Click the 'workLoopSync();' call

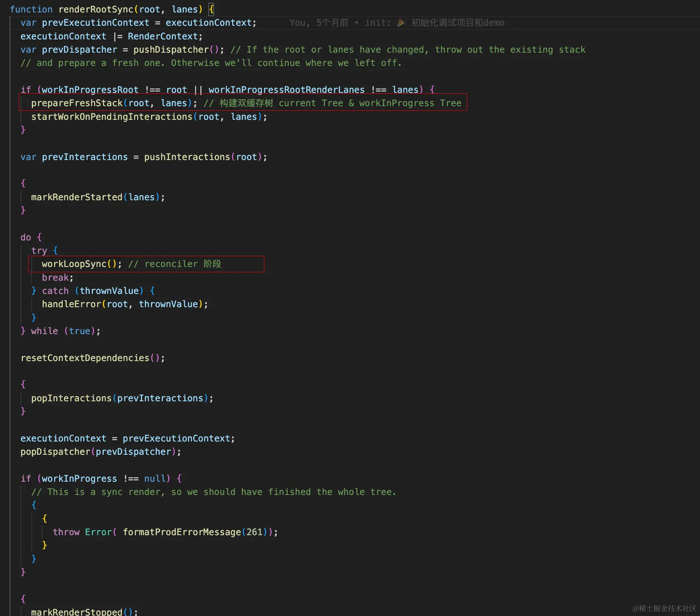coord(82,264)
